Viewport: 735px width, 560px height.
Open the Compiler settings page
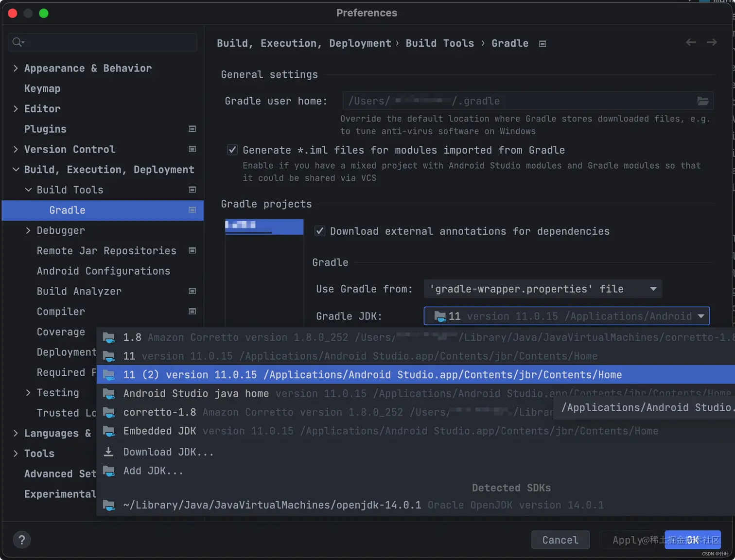pos(61,311)
